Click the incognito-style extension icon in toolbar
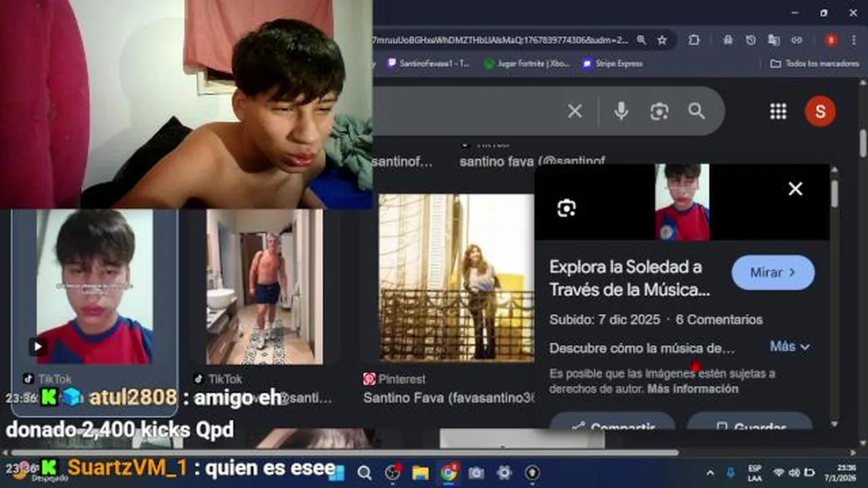Screen dimensions: 868x488 728,40
